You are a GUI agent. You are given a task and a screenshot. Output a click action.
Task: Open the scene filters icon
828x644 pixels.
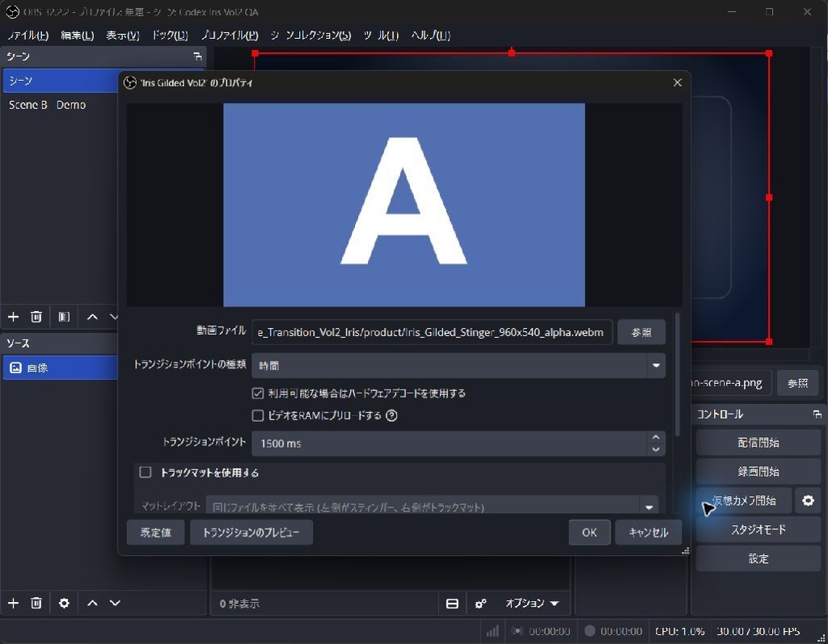tap(64, 317)
